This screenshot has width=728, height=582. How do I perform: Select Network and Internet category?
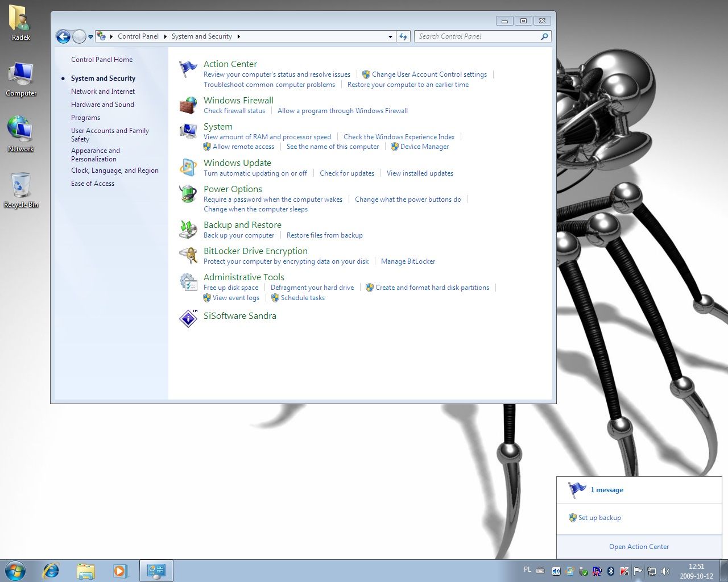click(x=103, y=92)
